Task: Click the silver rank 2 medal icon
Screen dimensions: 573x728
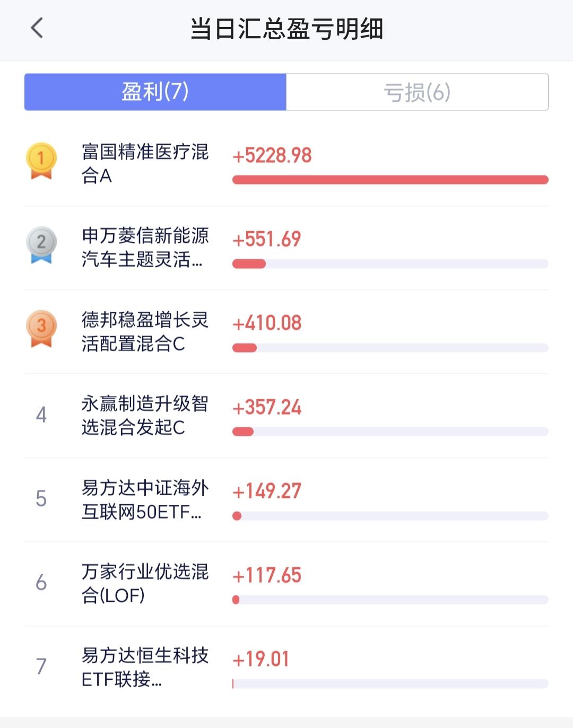Action: tap(41, 245)
